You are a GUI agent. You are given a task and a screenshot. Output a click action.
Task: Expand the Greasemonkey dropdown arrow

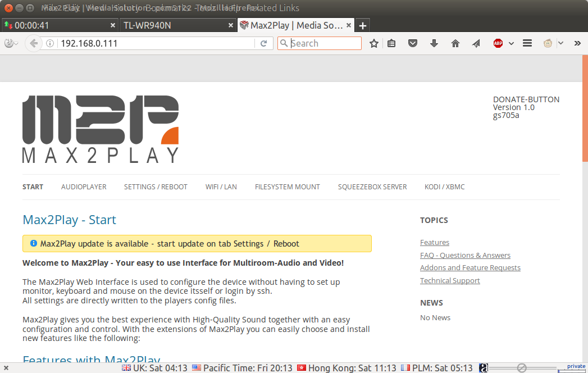point(560,43)
